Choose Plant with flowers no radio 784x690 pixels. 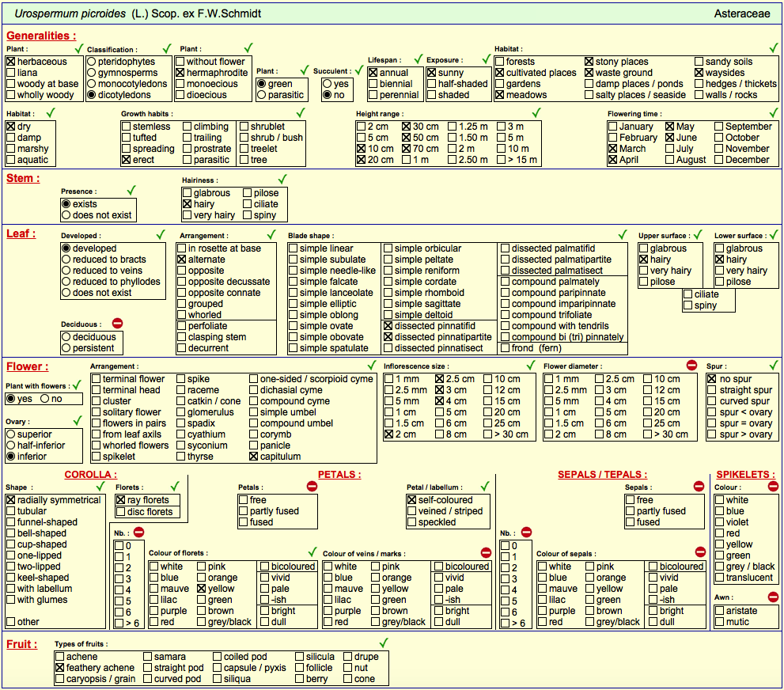pos(45,399)
